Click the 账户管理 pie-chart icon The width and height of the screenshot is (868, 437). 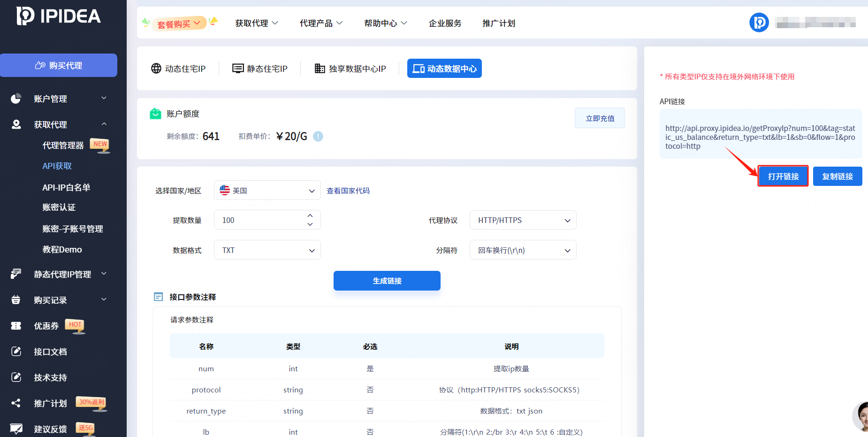(16, 99)
